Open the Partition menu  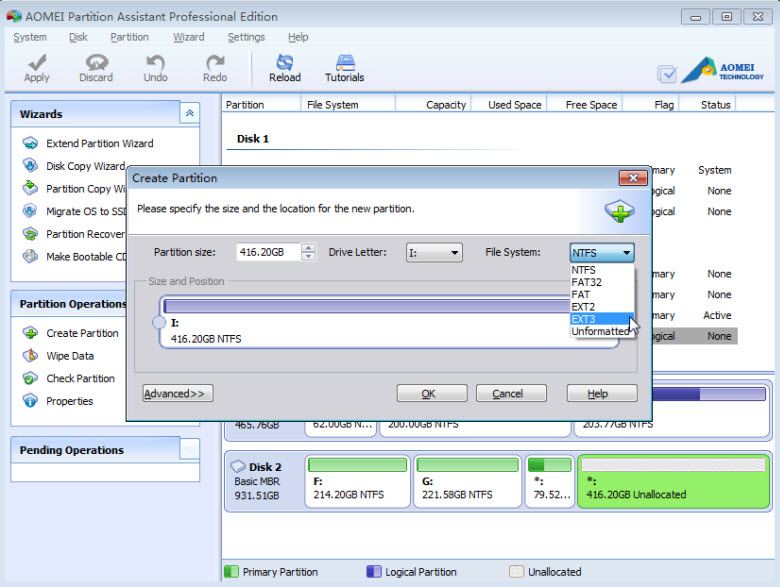pos(129,37)
